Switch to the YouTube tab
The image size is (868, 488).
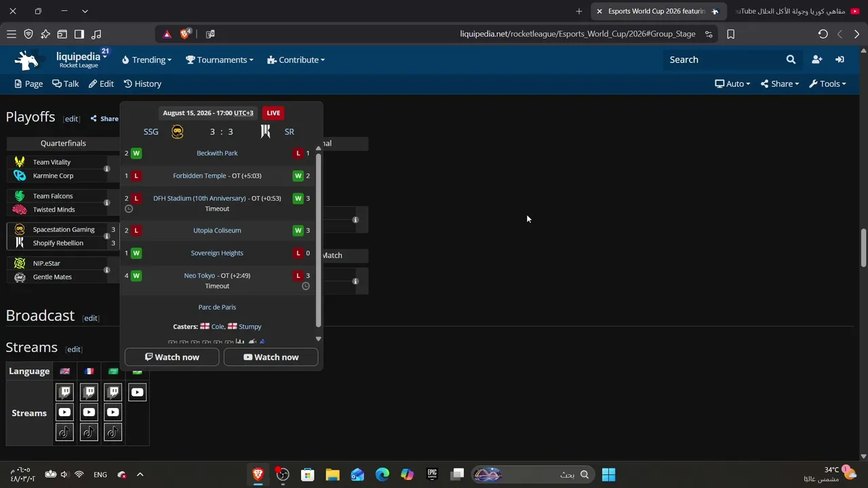797,11
